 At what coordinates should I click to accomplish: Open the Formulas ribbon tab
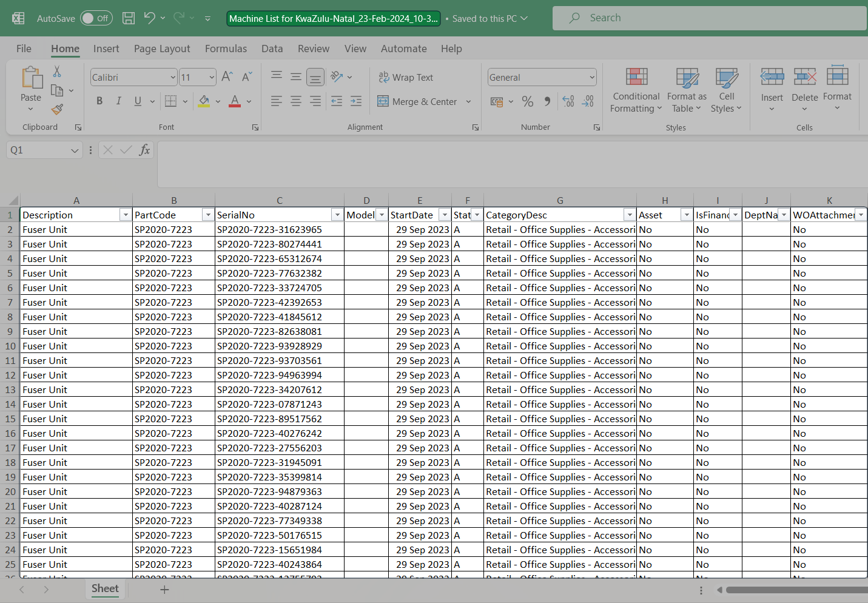point(226,49)
